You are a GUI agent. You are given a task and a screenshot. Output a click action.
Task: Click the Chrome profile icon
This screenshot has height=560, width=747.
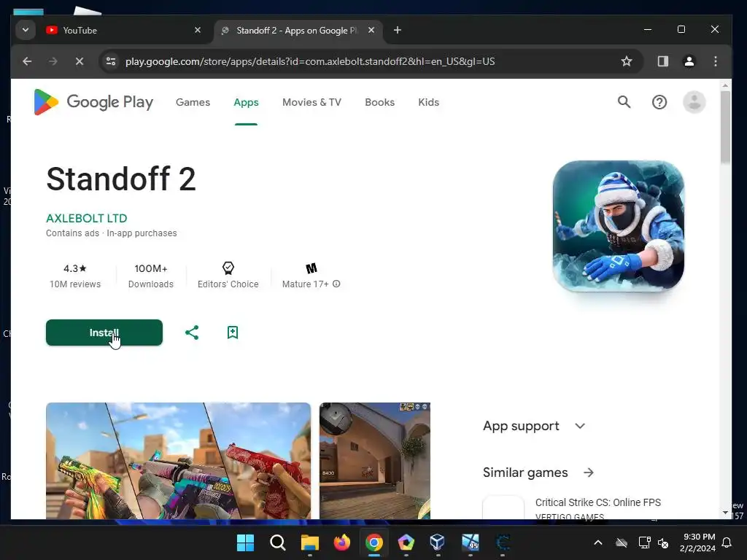689,61
